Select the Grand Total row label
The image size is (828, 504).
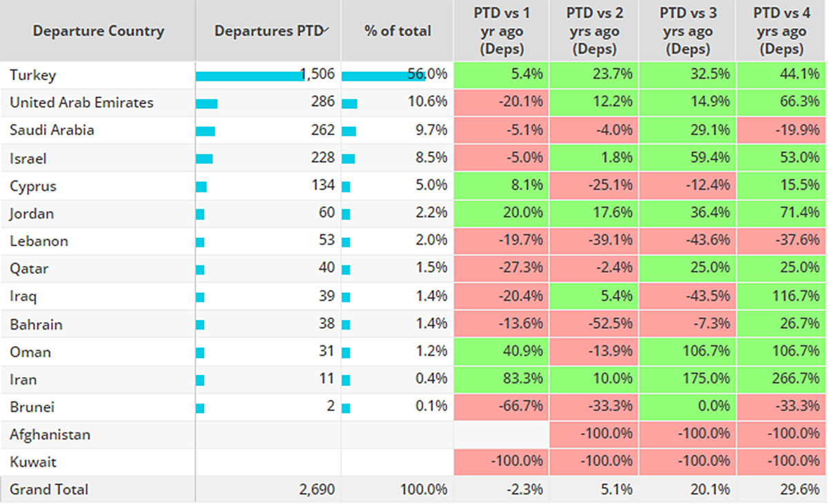(49, 490)
